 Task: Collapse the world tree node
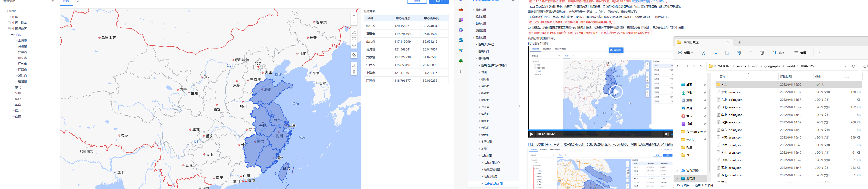pos(6,11)
